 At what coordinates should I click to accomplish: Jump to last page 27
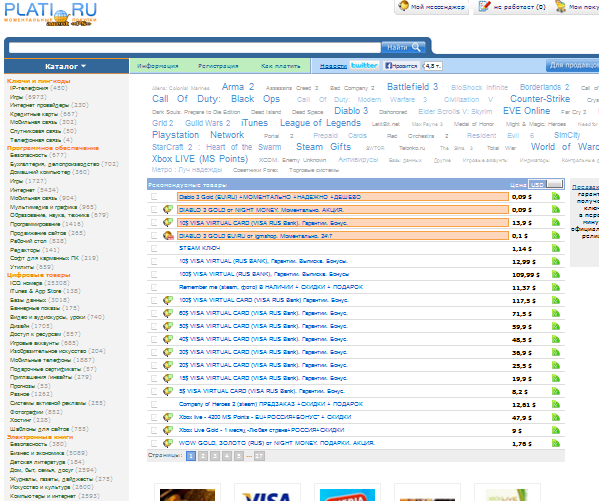pyautogui.click(x=259, y=456)
